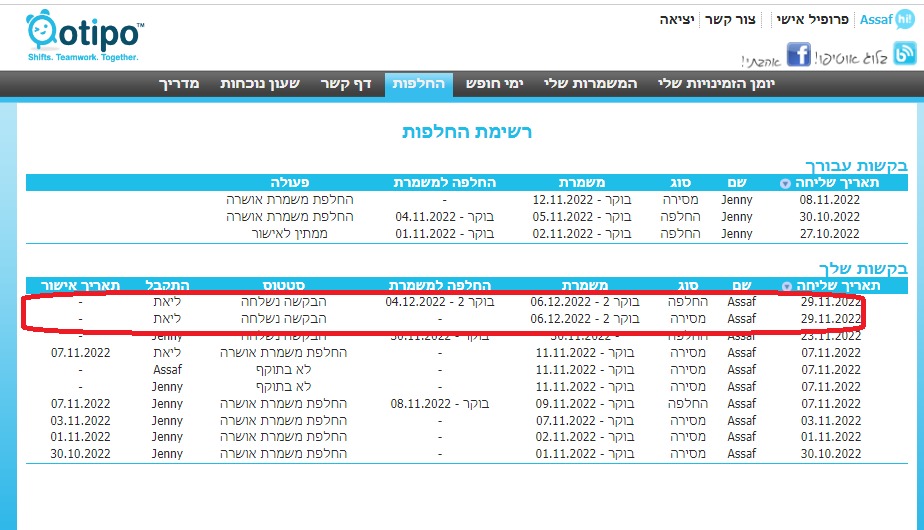Open the Facebook page icon
Screen dimensions: 924x530
(798, 55)
